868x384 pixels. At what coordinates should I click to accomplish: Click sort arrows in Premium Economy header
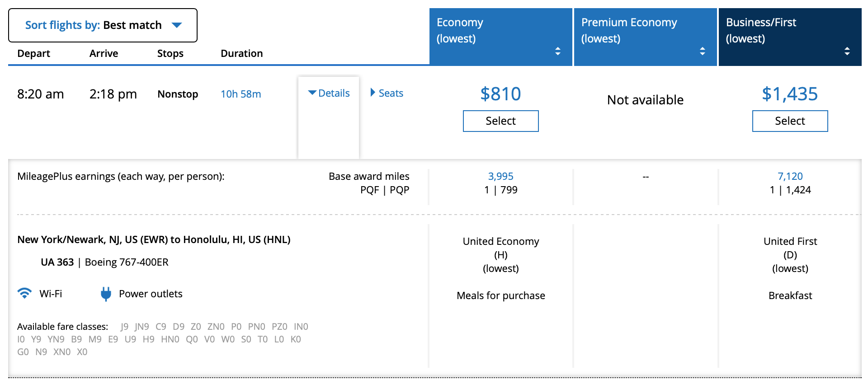tap(702, 51)
